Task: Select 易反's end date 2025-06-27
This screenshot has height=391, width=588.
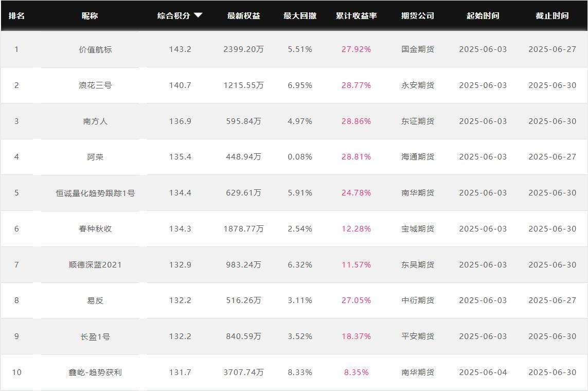Action: click(x=553, y=300)
